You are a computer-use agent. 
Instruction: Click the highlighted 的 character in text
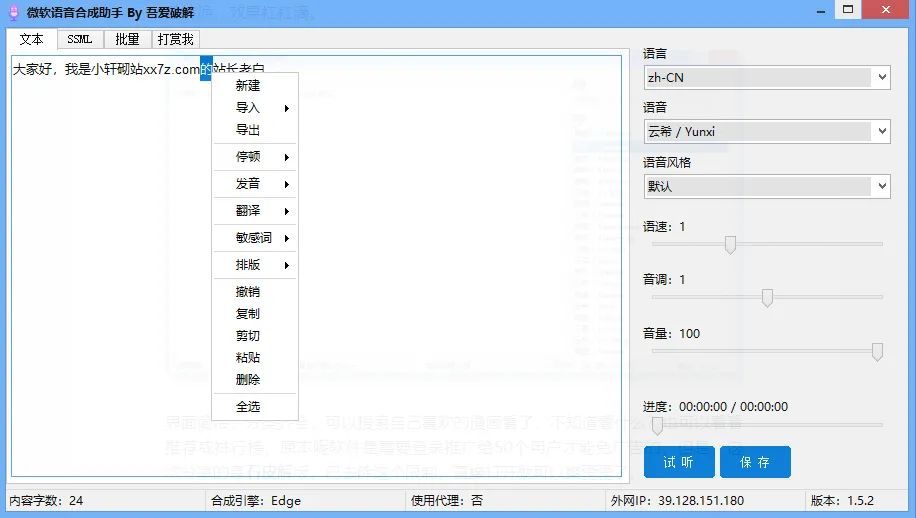(x=206, y=69)
